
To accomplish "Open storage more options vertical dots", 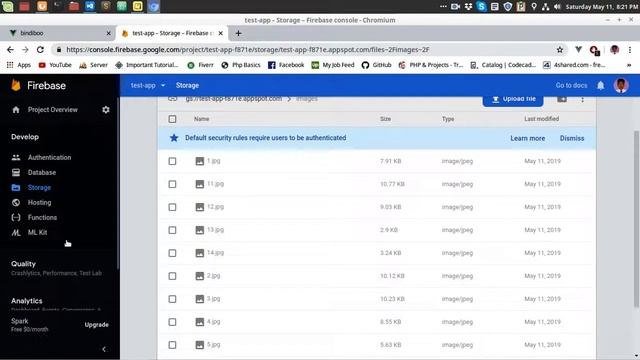I will click(x=582, y=99).
